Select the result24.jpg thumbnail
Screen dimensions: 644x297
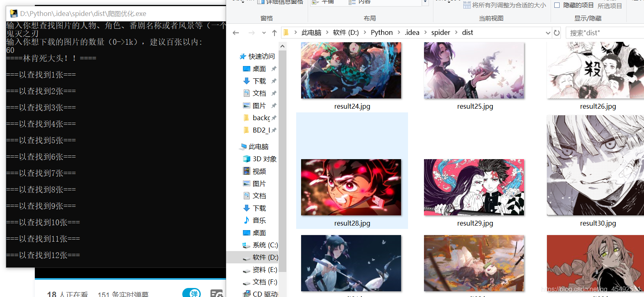351,70
